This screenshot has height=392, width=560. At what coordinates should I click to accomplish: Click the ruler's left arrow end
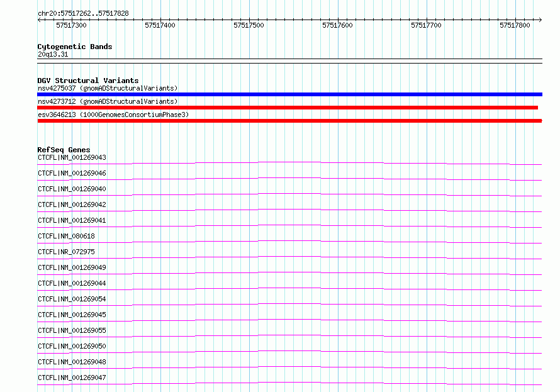(39, 20)
